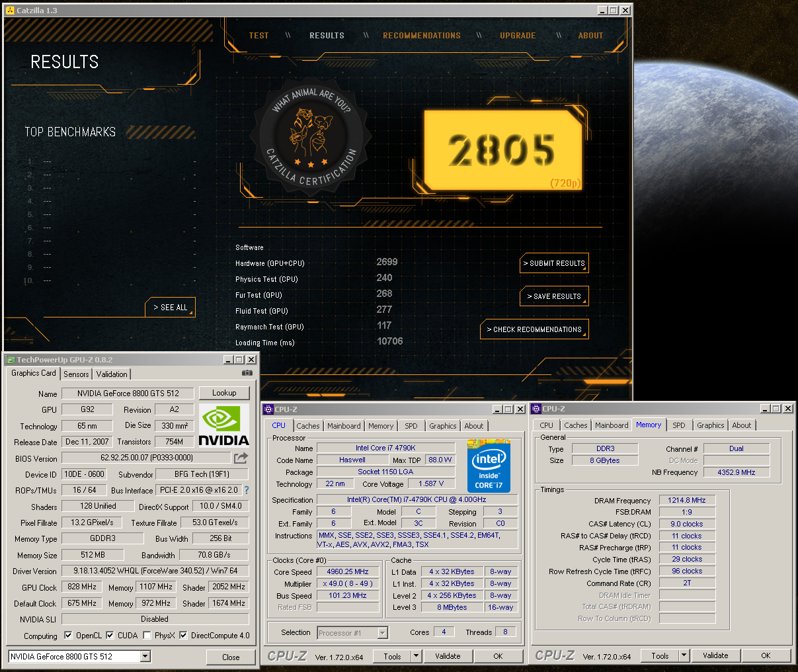Click Validate in right CPU-Z window

pos(715,655)
